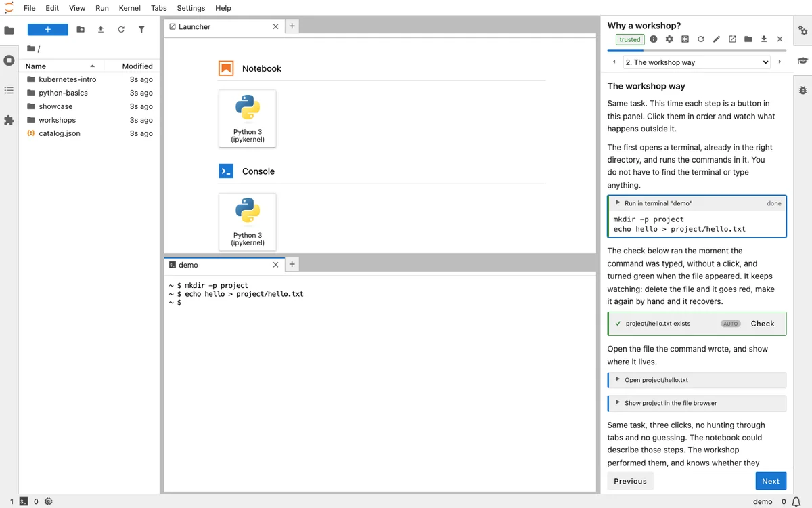
Task: Toggle the trusted badge
Action: (629, 39)
